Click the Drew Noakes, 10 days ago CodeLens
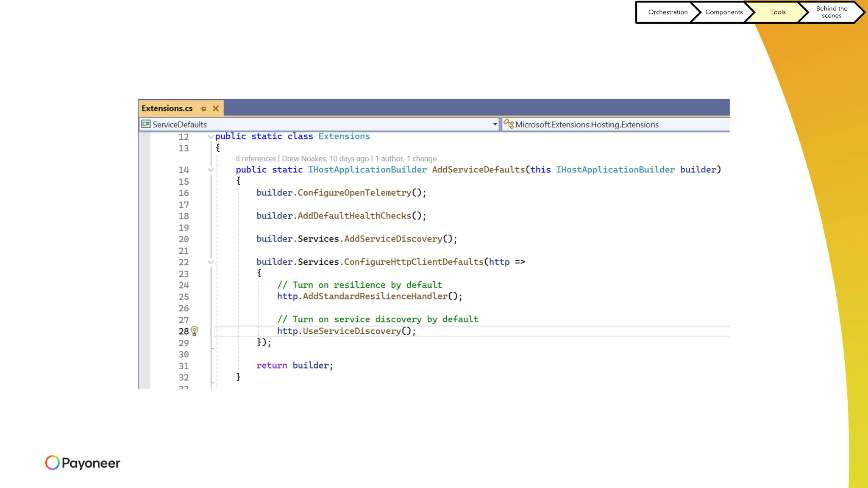The height and width of the screenshot is (488, 868). tap(325, 159)
